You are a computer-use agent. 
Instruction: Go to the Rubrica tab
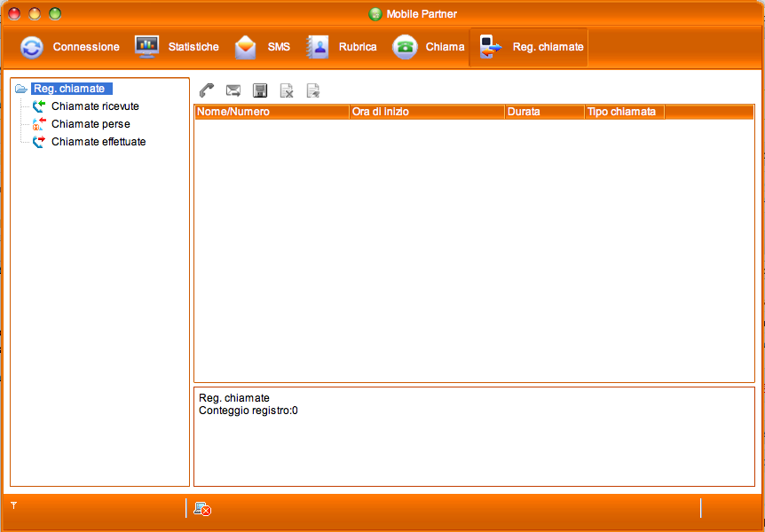pyautogui.click(x=342, y=47)
